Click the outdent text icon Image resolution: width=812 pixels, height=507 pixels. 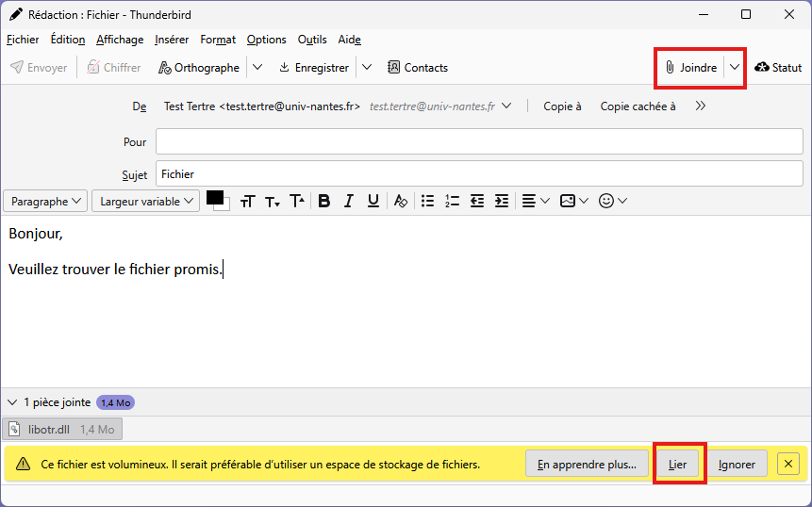point(476,201)
